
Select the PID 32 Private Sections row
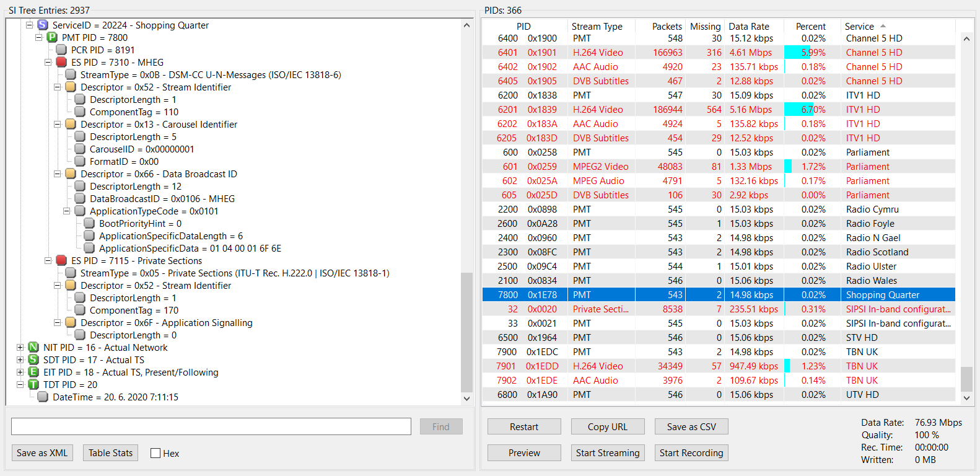point(719,309)
